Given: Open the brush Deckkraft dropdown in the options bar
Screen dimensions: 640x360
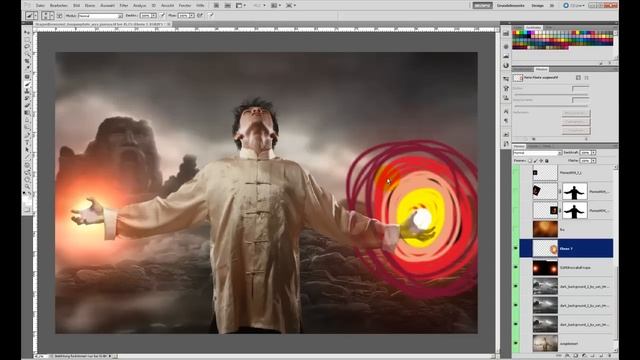Looking at the screenshot, I should (154, 16).
